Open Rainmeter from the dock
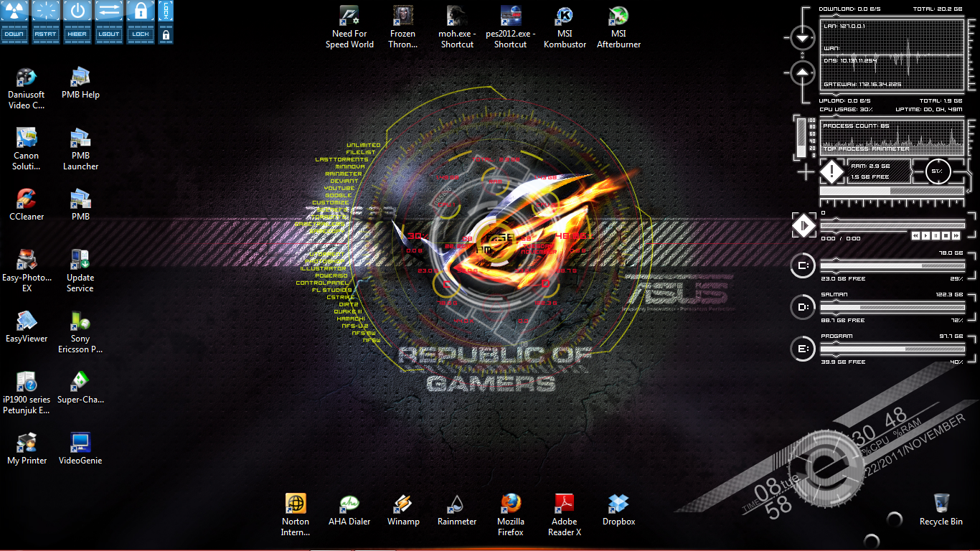 [456, 504]
